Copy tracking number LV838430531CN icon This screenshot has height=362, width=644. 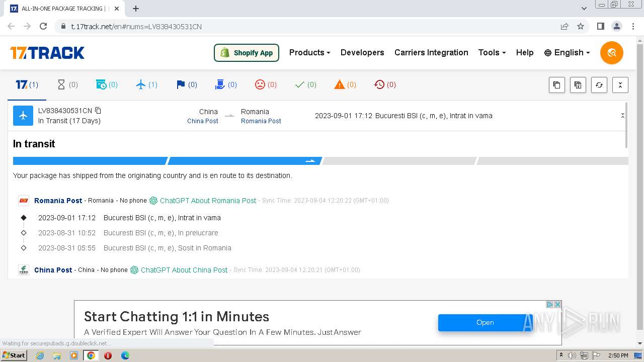[x=98, y=111]
